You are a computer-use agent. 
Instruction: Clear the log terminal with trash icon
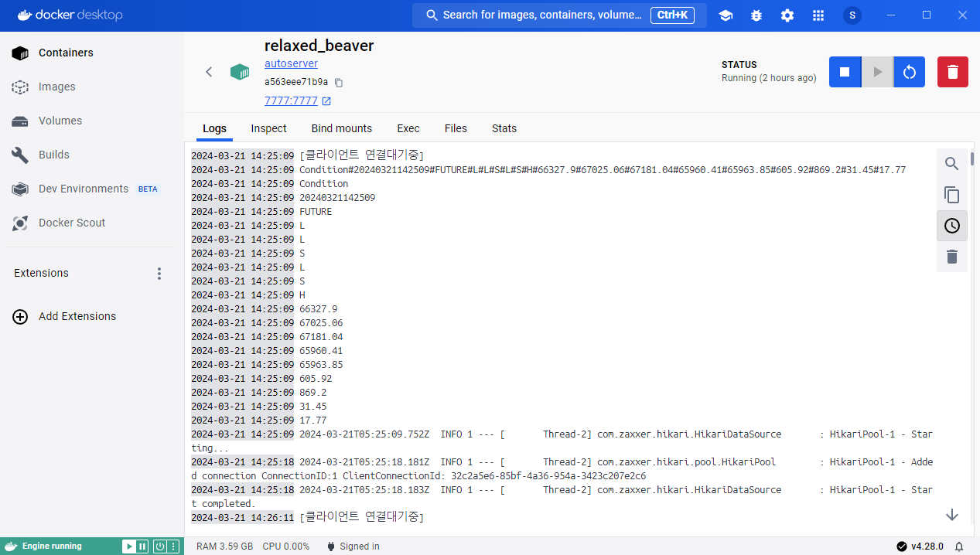tap(951, 257)
